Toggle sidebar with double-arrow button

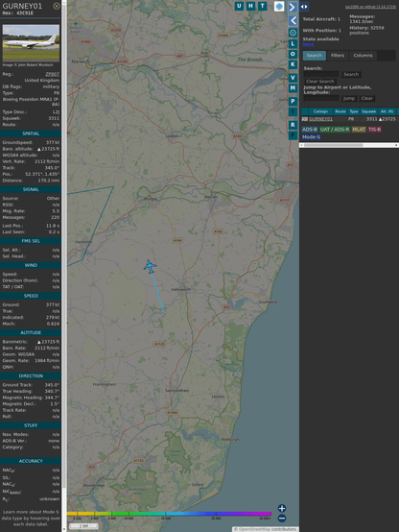pyautogui.click(x=304, y=7)
